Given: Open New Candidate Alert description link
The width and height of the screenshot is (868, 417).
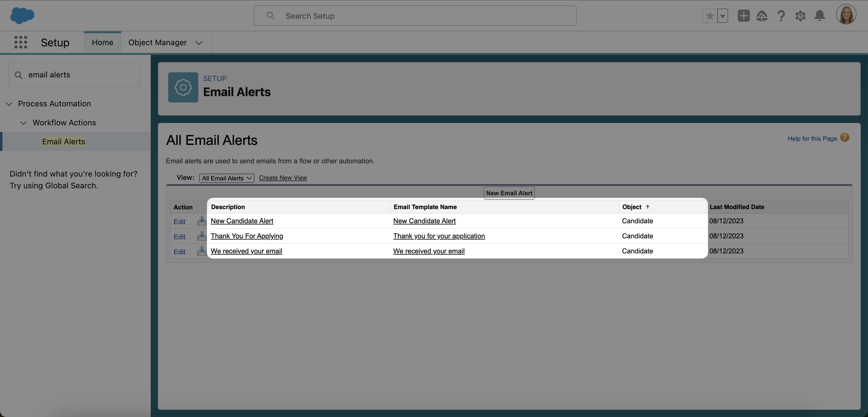Looking at the screenshot, I should [x=242, y=221].
